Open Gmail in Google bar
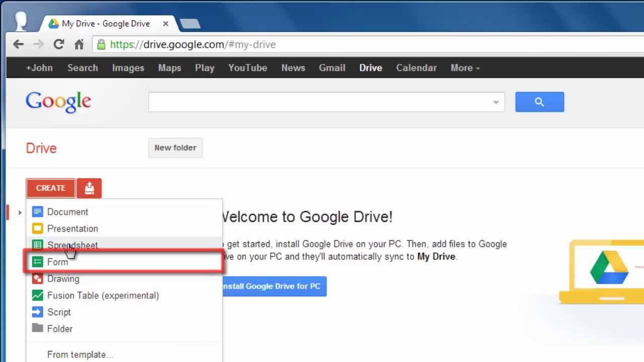Screen dimensions: 644x362 [332, 68]
